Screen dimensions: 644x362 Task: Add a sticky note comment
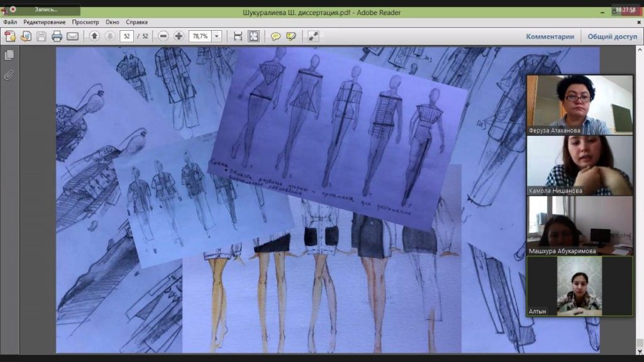275,37
